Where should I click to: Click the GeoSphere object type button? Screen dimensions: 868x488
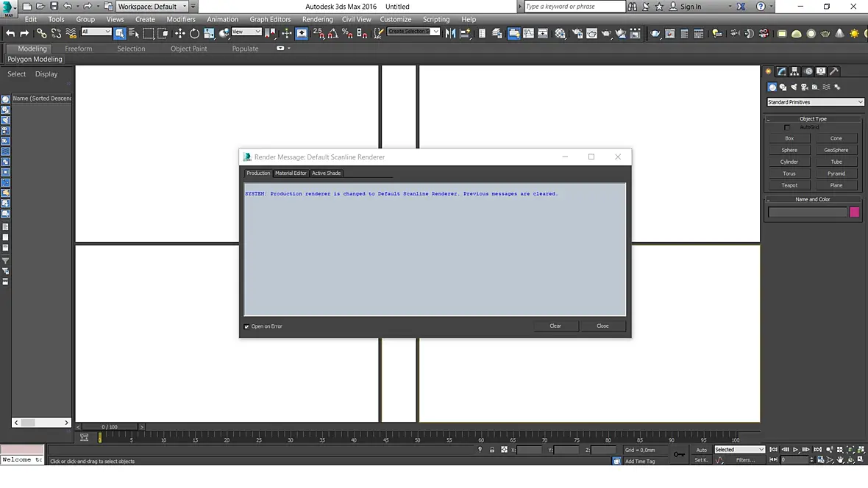click(836, 150)
